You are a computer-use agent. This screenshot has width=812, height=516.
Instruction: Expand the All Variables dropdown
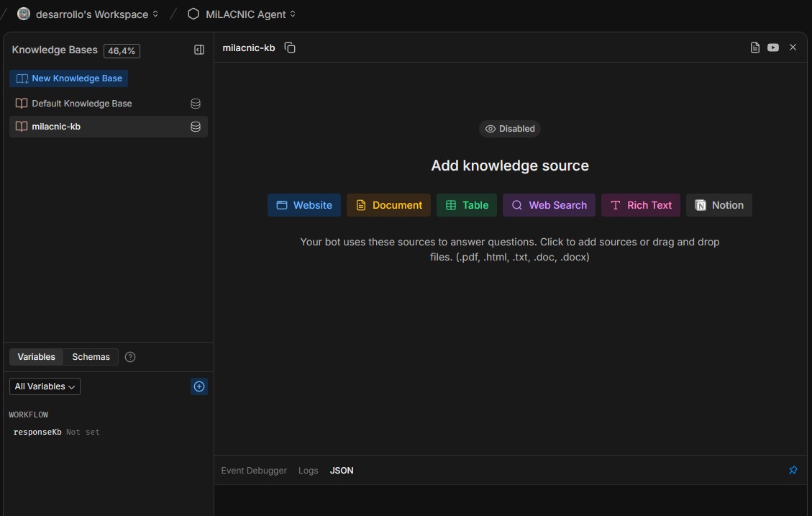pyautogui.click(x=45, y=386)
